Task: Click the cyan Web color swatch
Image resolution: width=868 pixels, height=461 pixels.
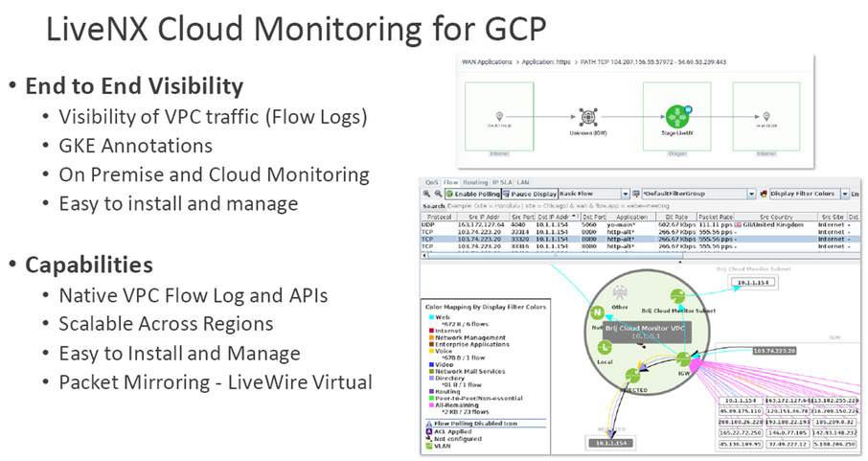Action: [x=431, y=317]
